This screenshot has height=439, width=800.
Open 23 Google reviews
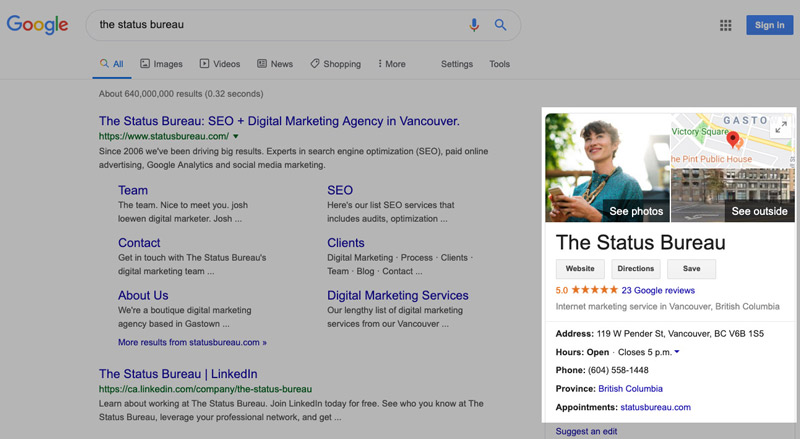(658, 290)
